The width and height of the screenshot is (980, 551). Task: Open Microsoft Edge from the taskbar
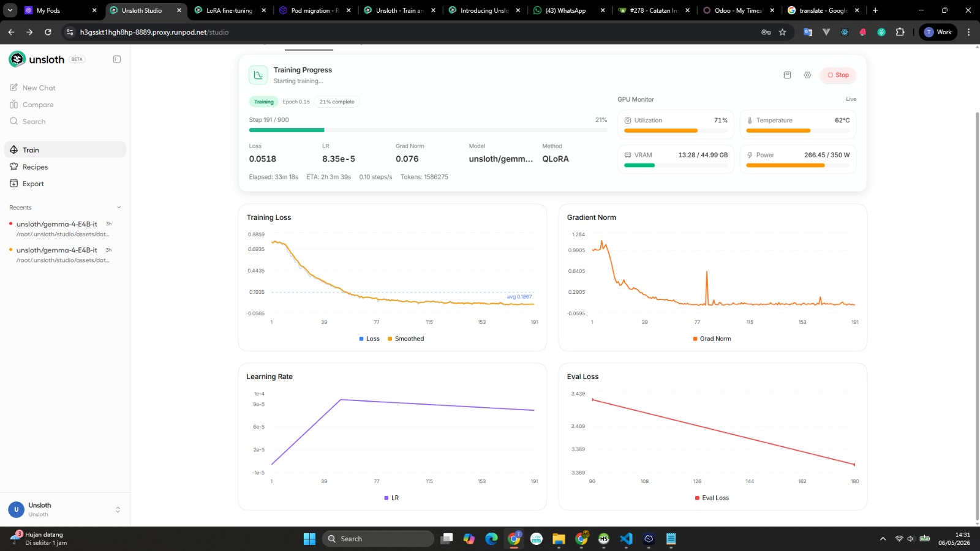click(x=491, y=539)
